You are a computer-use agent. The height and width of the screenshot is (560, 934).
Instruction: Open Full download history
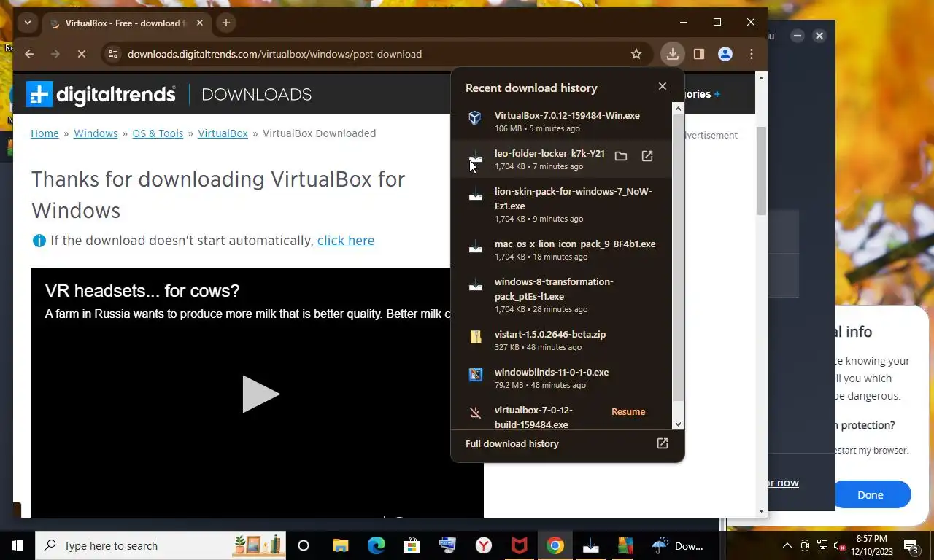click(x=512, y=443)
